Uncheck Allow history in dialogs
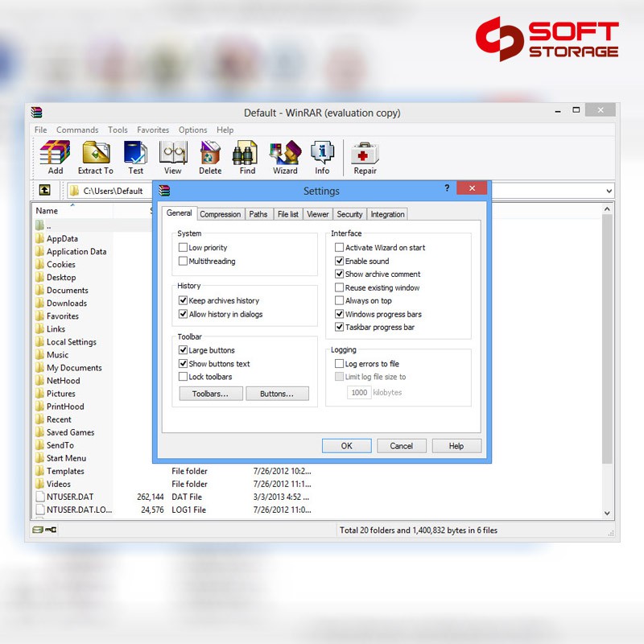The image size is (644, 644). tap(184, 314)
